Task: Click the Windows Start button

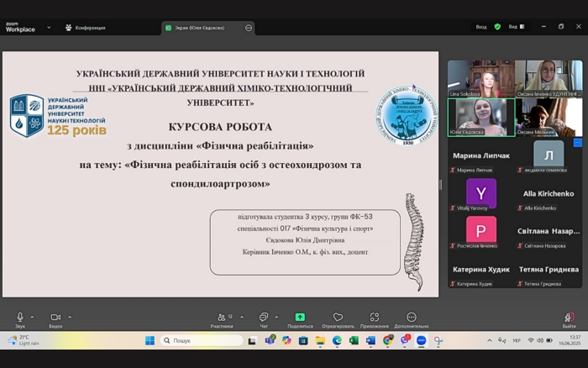Action: pos(150,340)
